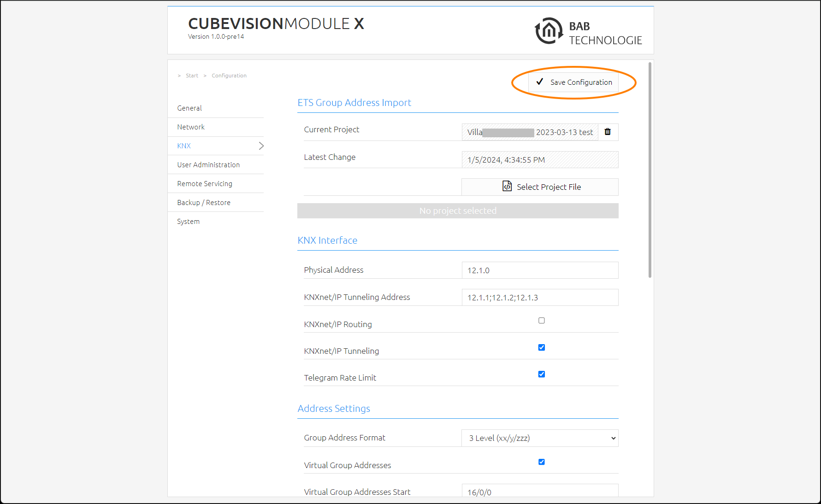The height and width of the screenshot is (504, 821).
Task: Click the Address Settings section heading
Action: click(334, 409)
